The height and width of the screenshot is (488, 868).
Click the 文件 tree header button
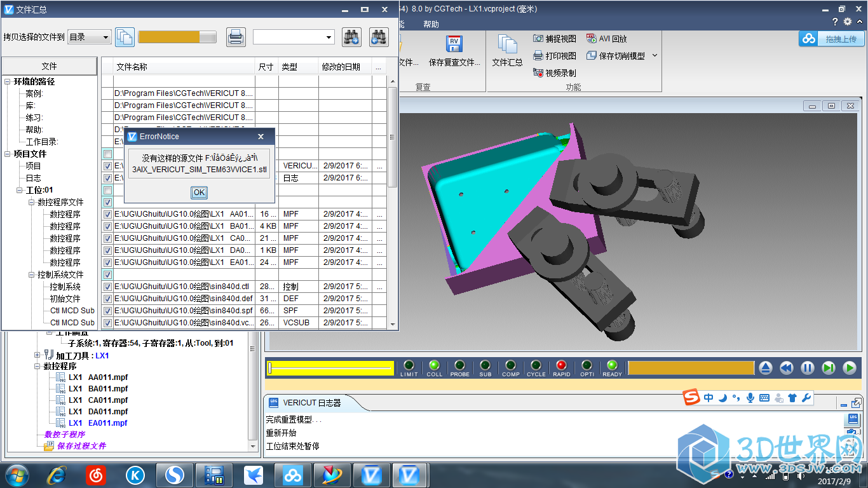point(49,66)
